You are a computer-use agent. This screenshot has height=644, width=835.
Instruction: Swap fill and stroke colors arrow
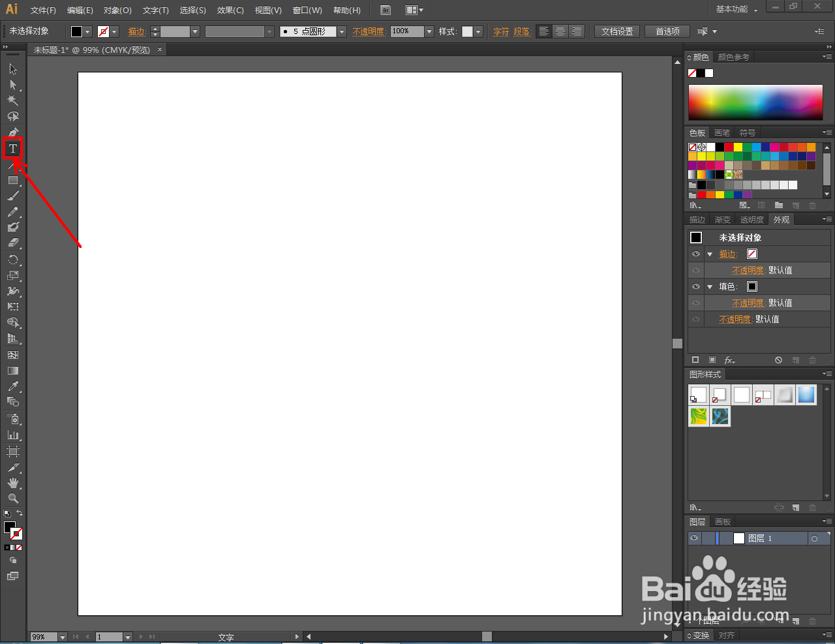click(20, 514)
